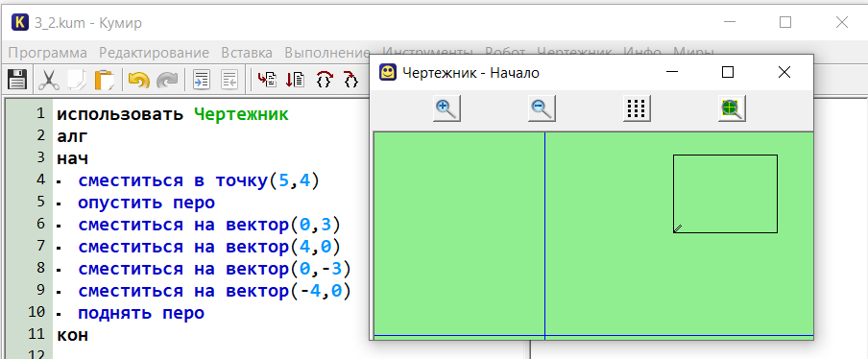
Task: Fit drawing to view with green magnifier
Action: pyautogui.click(x=732, y=108)
